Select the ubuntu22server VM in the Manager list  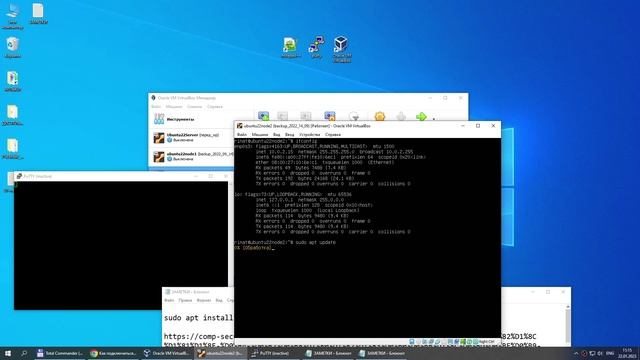tap(192, 138)
